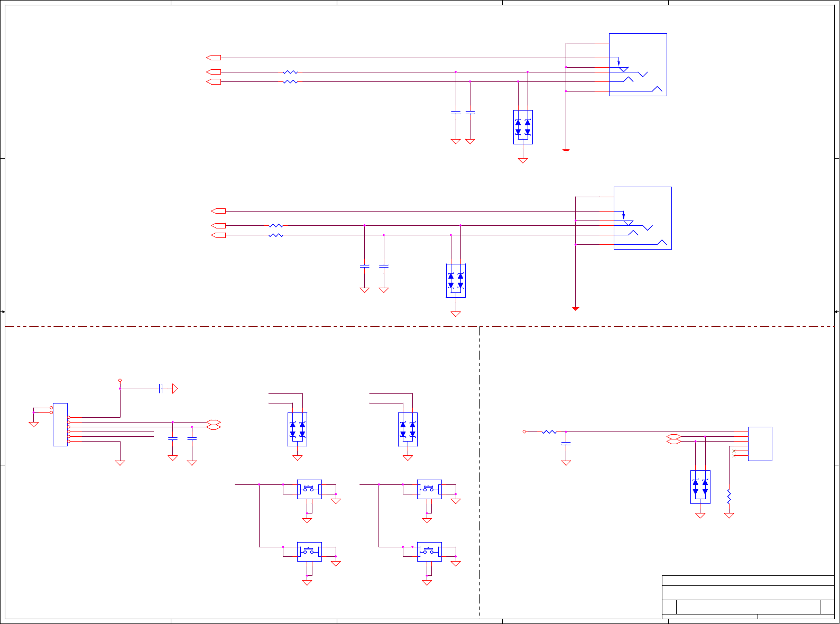Select the vertical resistor beside the bottom-right diode array

click(729, 497)
